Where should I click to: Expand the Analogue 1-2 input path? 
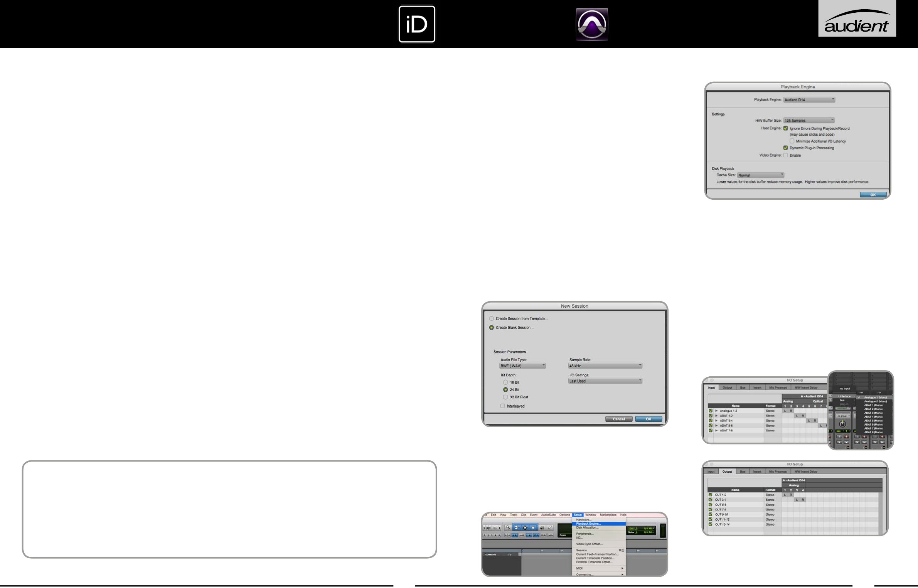click(716, 411)
